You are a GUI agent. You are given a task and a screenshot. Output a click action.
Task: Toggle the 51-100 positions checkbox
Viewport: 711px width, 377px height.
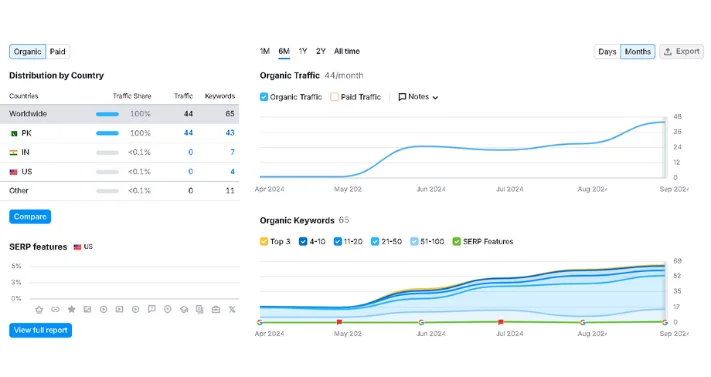414,242
